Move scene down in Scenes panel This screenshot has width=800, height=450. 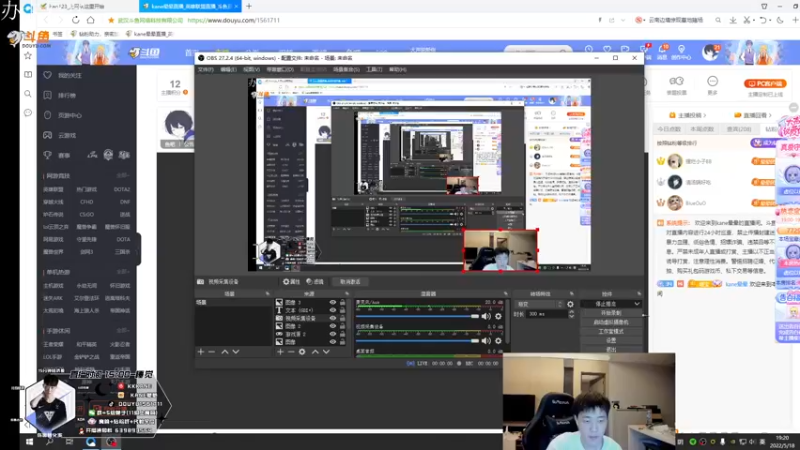coord(236,352)
